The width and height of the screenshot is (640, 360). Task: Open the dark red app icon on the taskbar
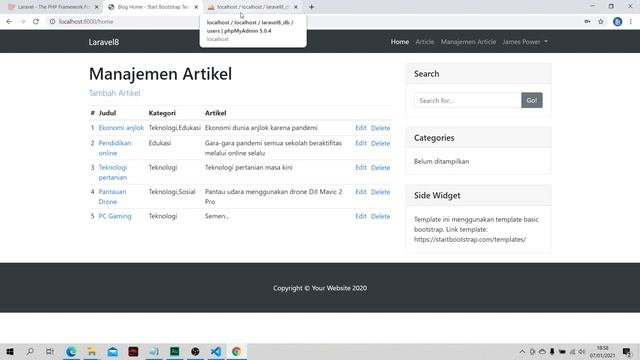133,351
